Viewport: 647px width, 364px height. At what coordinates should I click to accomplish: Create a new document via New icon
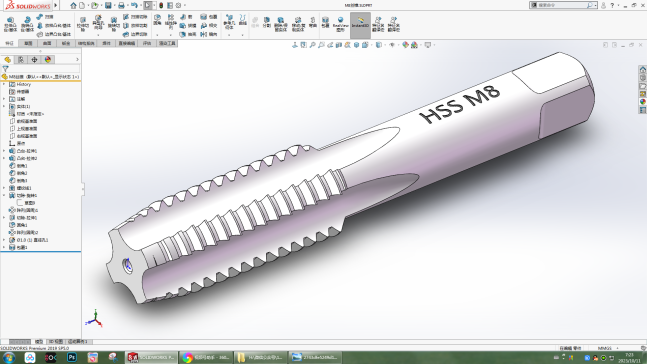click(82, 5)
